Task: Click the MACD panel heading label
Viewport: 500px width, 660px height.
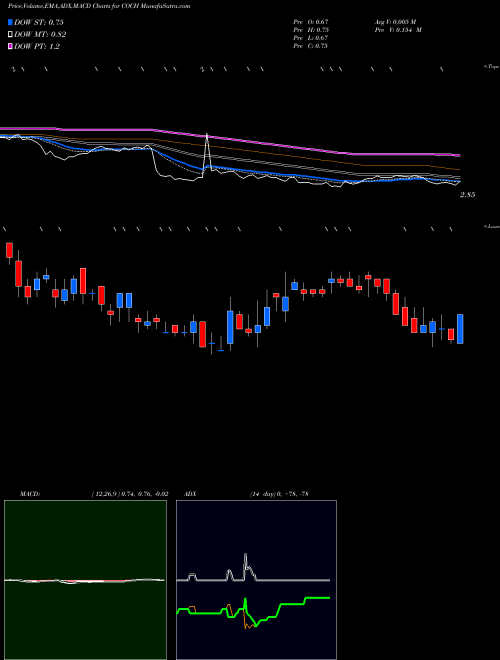Action: click(30, 494)
